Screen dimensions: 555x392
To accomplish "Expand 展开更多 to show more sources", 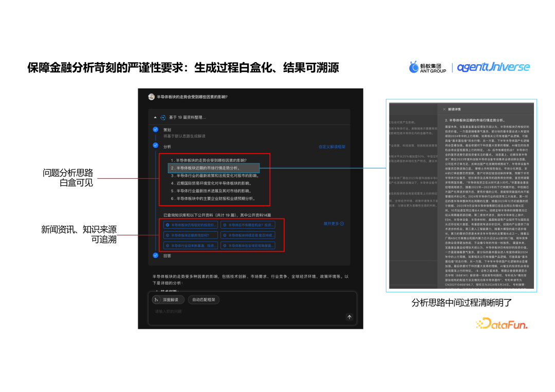I will tap(334, 223).
